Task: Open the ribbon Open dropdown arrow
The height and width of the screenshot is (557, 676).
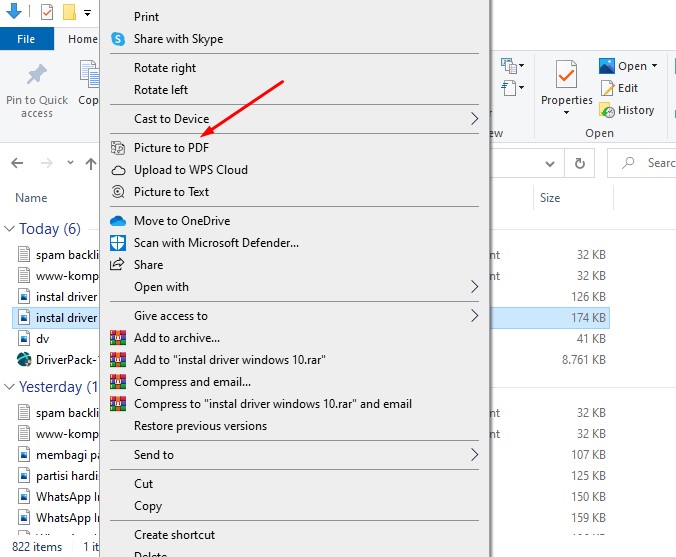Action: [x=655, y=66]
